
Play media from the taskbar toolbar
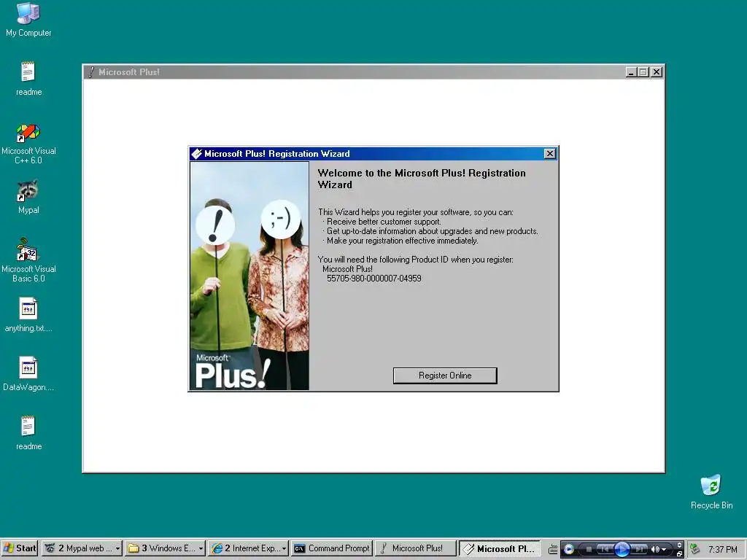tap(622, 549)
